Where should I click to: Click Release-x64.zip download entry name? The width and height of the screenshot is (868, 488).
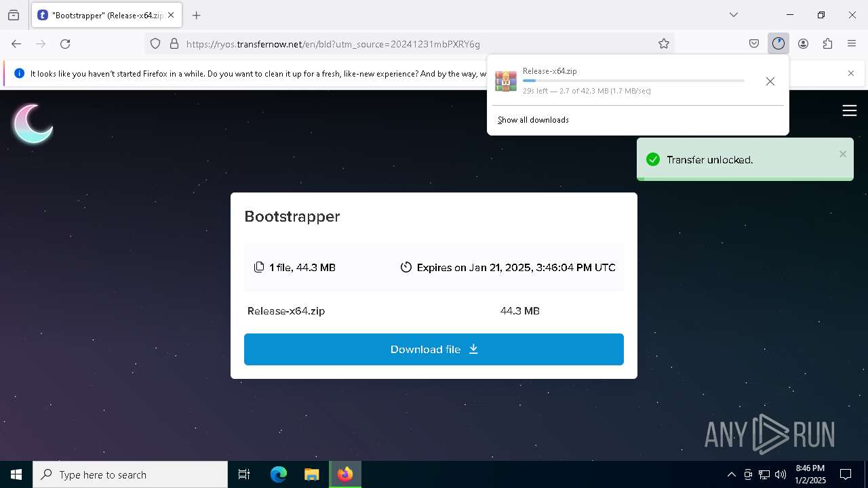point(550,71)
